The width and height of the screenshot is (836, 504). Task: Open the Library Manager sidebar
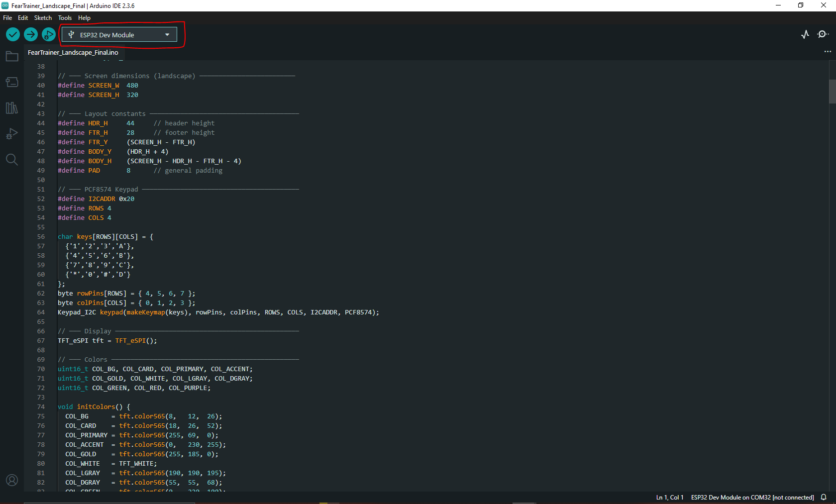[x=12, y=108]
